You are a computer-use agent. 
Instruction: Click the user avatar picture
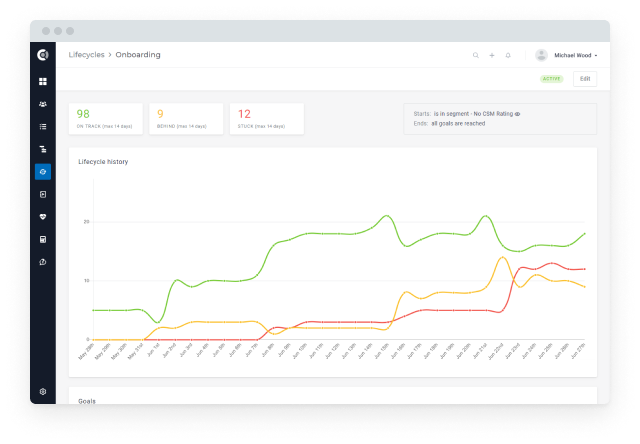(x=541, y=55)
